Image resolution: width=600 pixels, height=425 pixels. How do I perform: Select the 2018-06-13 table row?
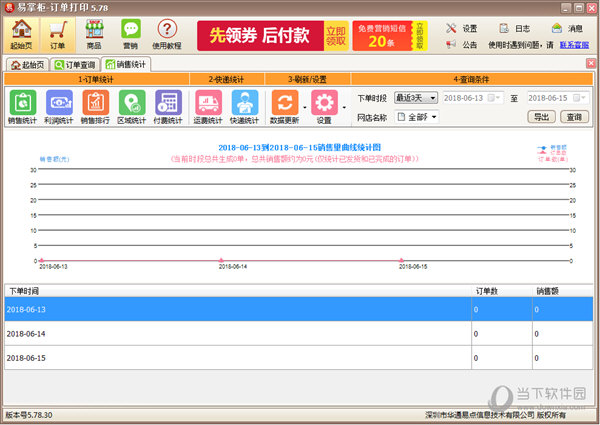(298, 309)
